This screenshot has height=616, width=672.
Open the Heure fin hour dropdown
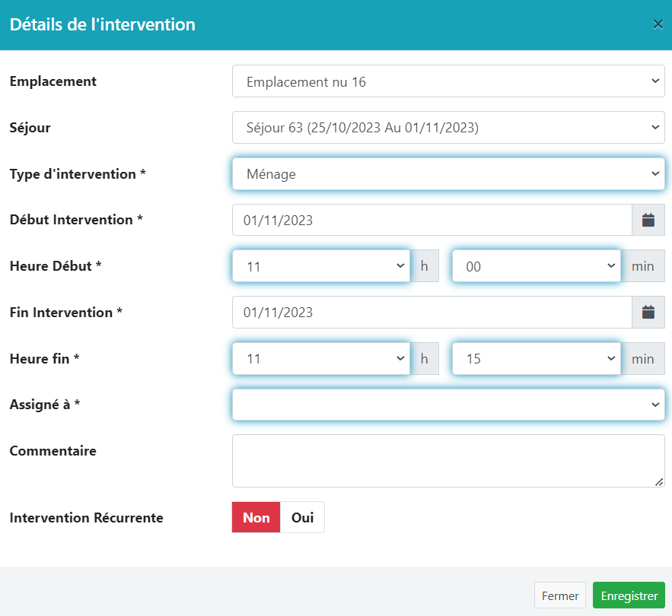point(320,358)
